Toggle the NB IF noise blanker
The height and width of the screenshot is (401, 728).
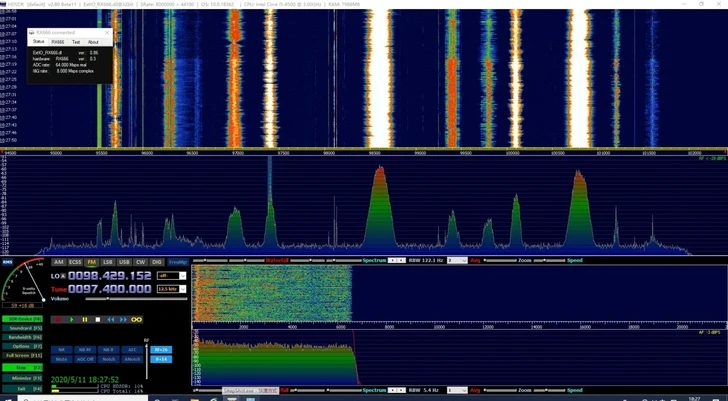pos(109,349)
